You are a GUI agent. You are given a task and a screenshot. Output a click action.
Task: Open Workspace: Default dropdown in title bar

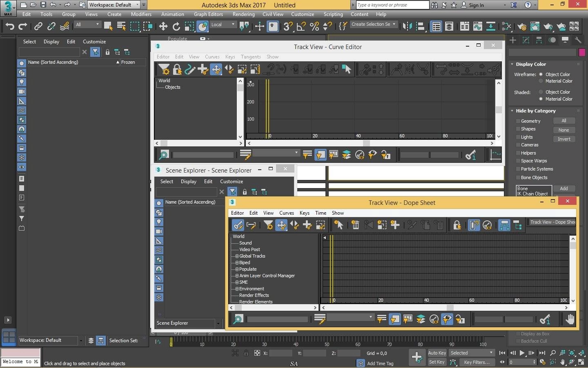(114, 5)
